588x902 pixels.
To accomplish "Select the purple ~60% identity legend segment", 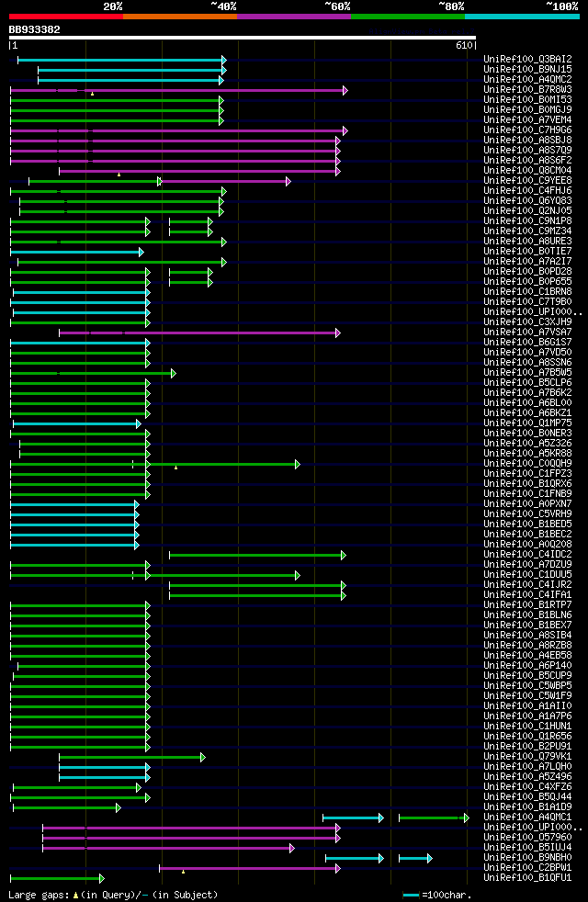I will 294,17.
